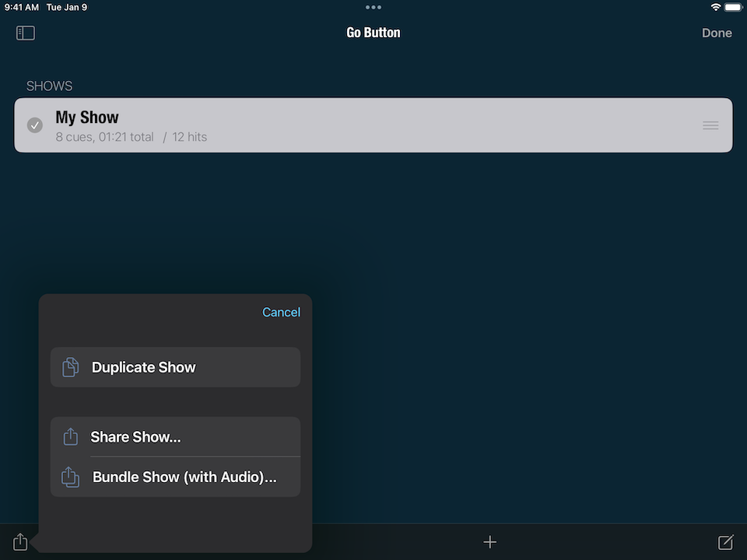Tap the share icon in bottom toolbar
Image resolution: width=747 pixels, height=560 pixels.
tap(20, 541)
